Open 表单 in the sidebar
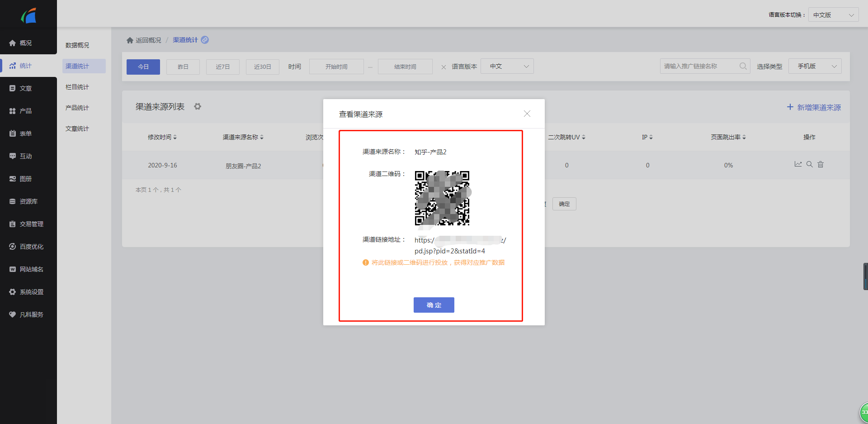The image size is (868, 424). [x=28, y=133]
